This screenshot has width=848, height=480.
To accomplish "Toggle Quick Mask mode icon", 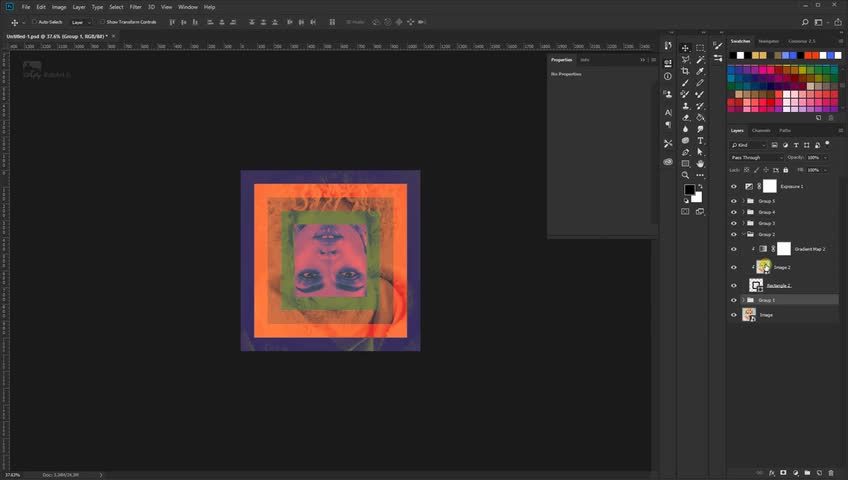I will (x=685, y=211).
